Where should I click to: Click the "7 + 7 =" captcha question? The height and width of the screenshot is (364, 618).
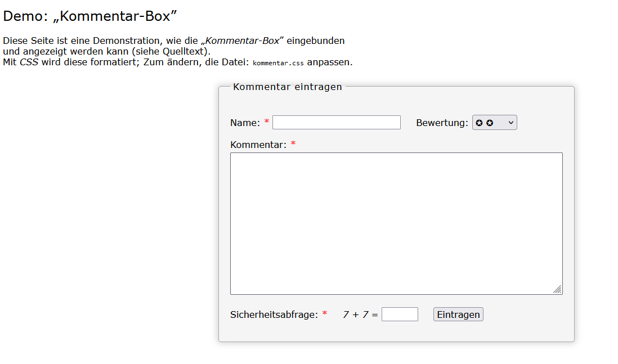pos(360,314)
